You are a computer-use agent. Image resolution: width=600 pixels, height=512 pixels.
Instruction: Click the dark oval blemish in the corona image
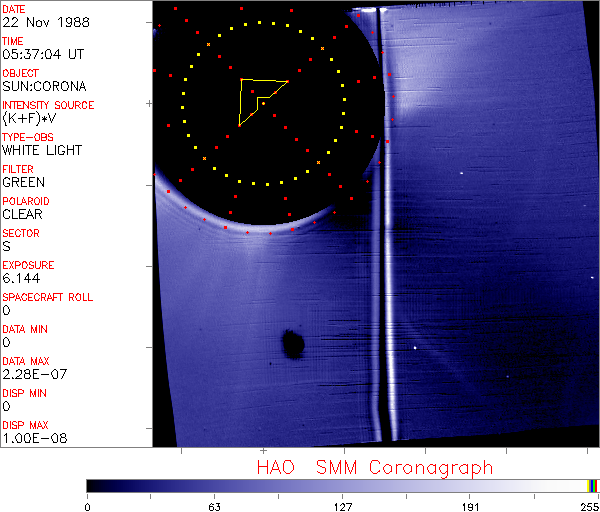point(292,344)
